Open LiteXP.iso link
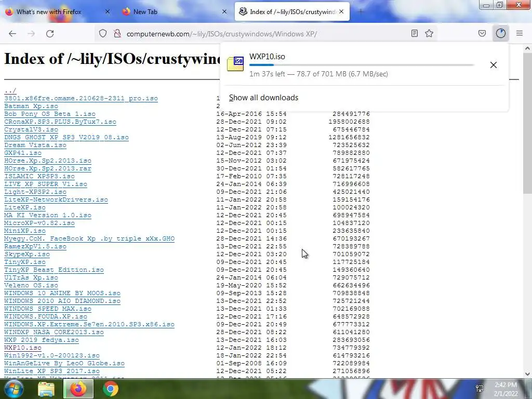Image resolution: width=532 pixels, height=399 pixels. (25, 208)
